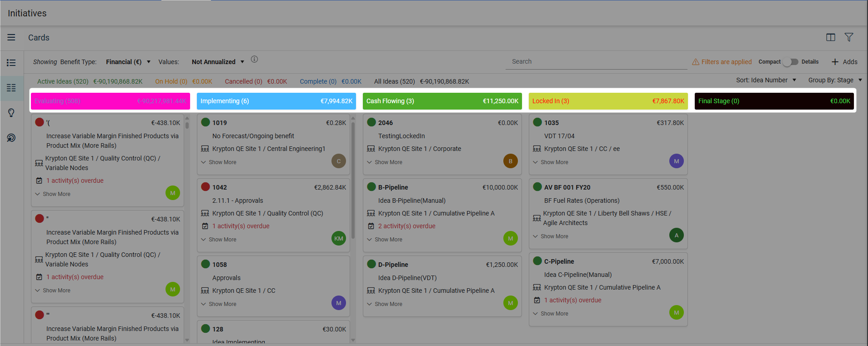
Task: Click the Cash Flowing (3) green column header
Action: [442, 101]
